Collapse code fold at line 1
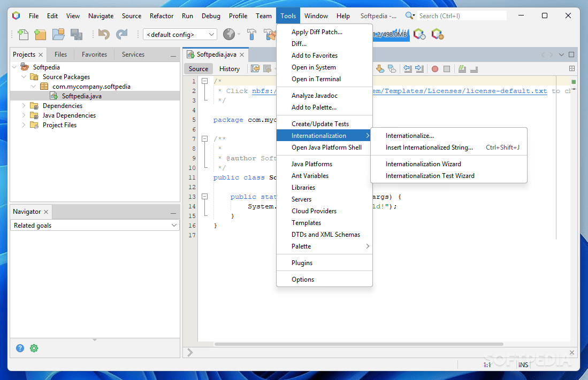Image resolution: width=588 pixels, height=380 pixels. pos(205,81)
